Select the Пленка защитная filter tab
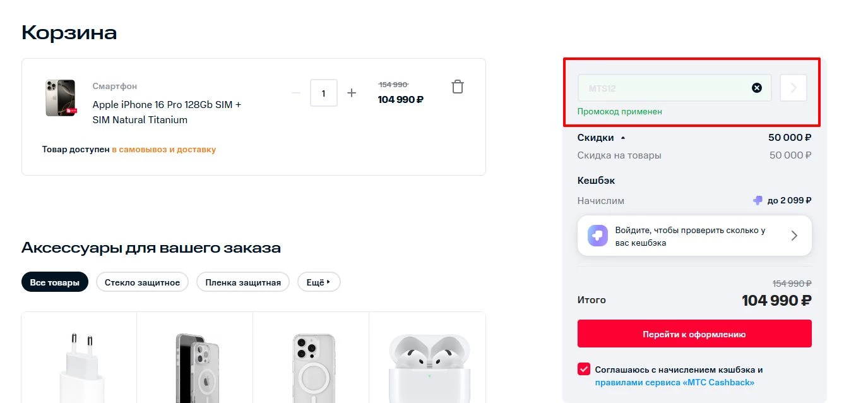This screenshot has width=868, height=403. click(x=243, y=282)
